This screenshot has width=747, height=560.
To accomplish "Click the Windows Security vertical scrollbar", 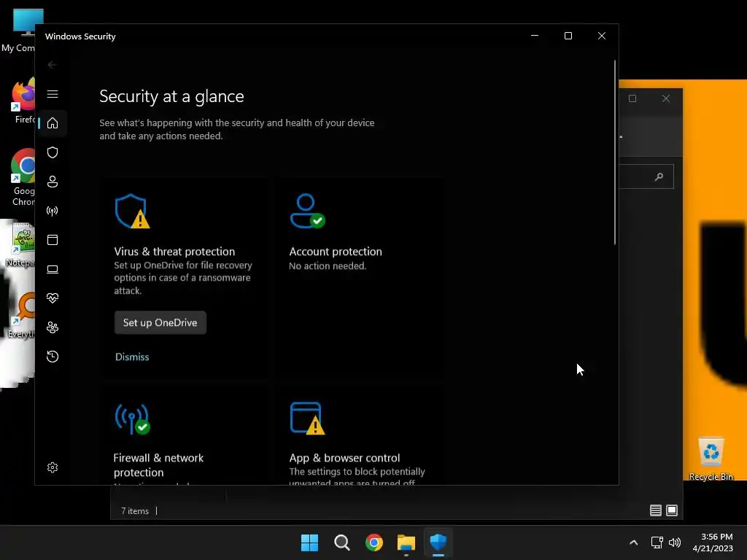I will [x=615, y=152].
